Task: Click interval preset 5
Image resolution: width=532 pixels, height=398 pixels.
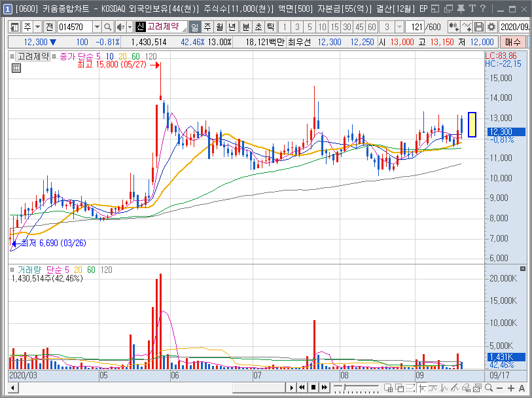Action: click(310, 26)
